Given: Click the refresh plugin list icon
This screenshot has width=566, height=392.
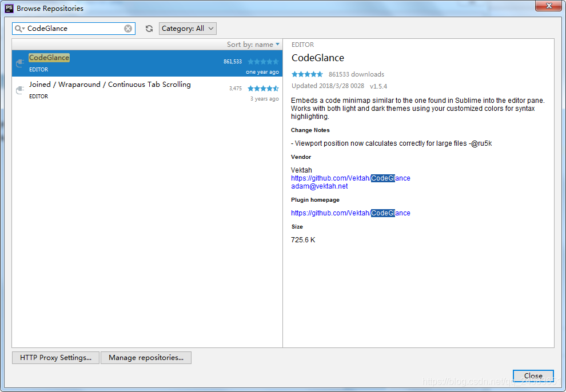Looking at the screenshot, I should coord(149,29).
